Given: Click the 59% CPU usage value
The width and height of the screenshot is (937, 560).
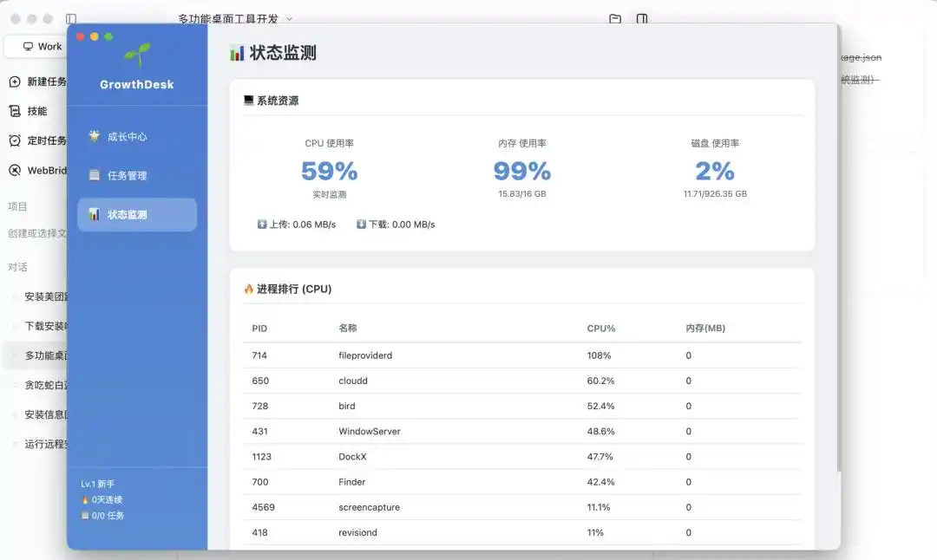Looking at the screenshot, I should [330, 172].
